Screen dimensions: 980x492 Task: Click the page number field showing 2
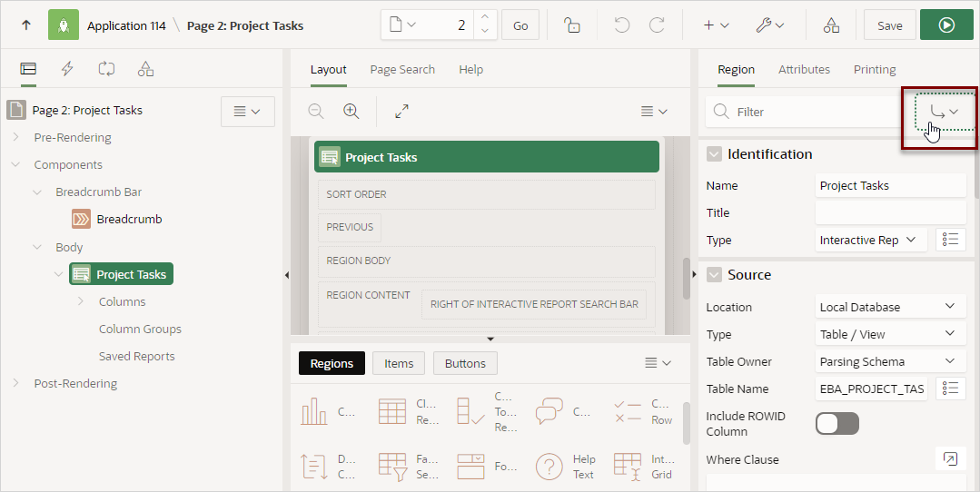click(446, 25)
